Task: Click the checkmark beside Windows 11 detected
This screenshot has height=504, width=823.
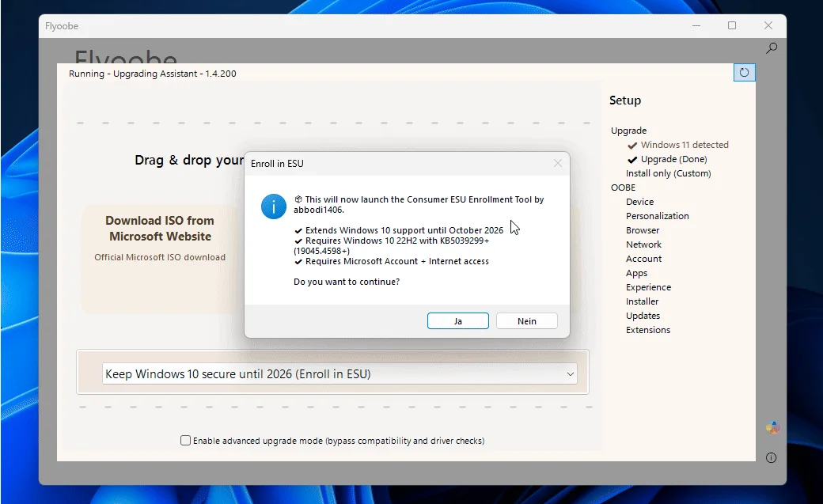Action: click(632, 145)
